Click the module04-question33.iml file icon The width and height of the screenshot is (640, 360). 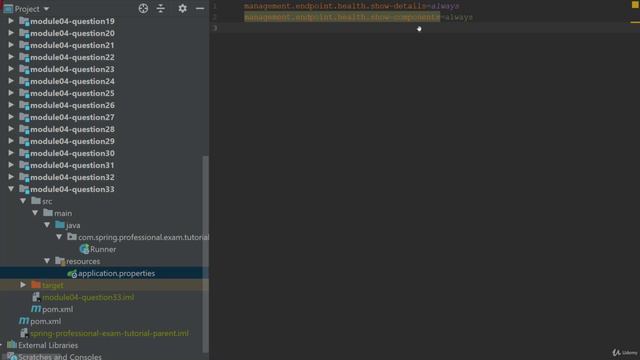point(36,297)
